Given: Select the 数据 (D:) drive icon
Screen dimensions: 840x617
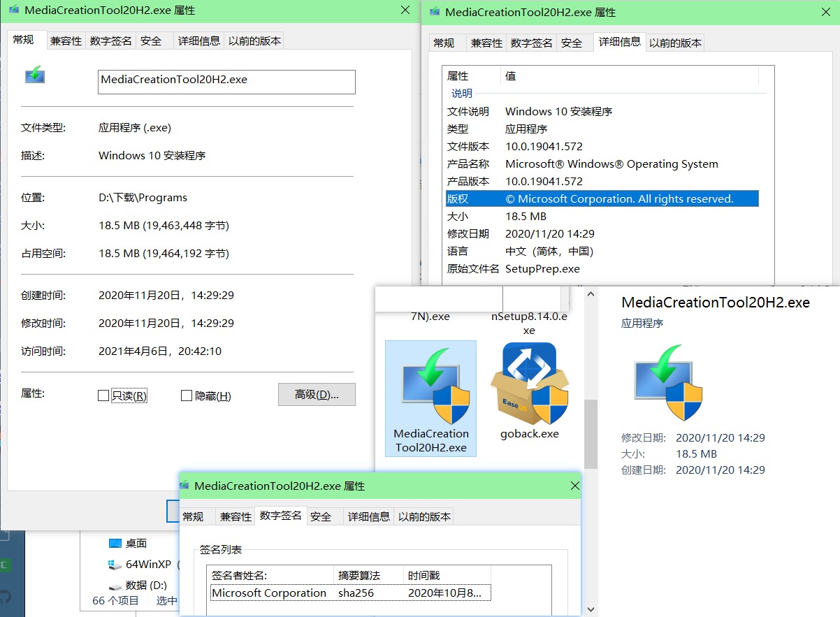Looking at the screenshot, I should [115, 586].
